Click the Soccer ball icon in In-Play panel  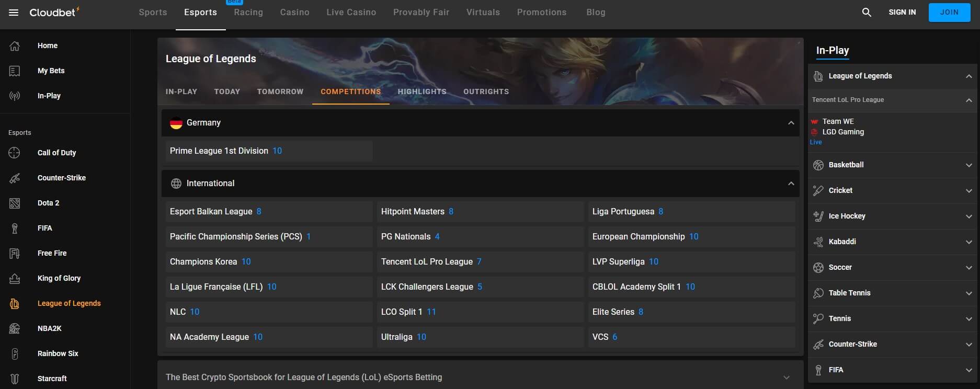(x=818, y=268)
